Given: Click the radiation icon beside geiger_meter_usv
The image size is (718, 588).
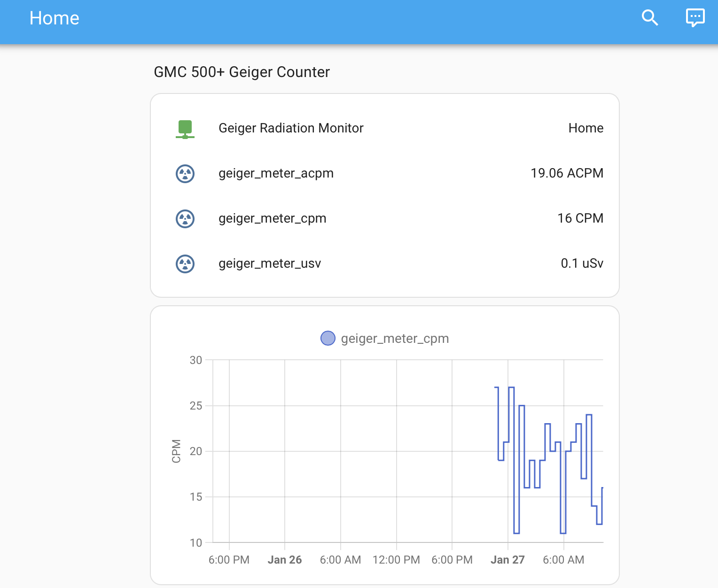Looking at the screenshot, I should 185,264.
